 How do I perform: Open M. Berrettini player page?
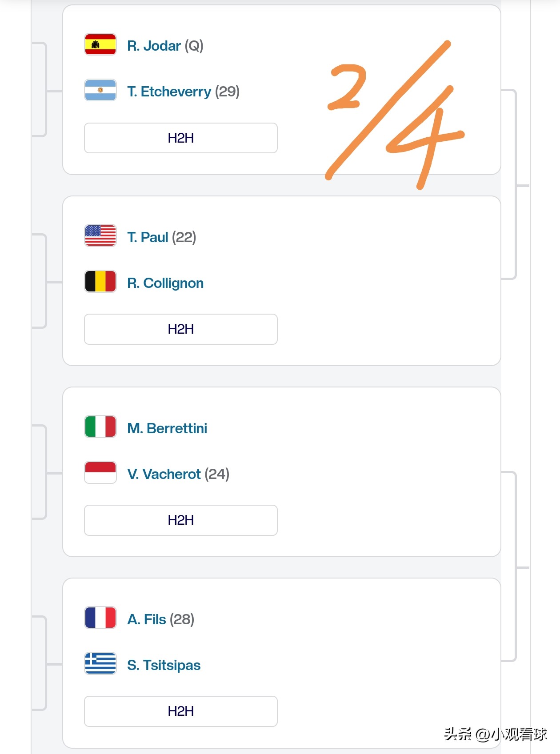point(167,428)
